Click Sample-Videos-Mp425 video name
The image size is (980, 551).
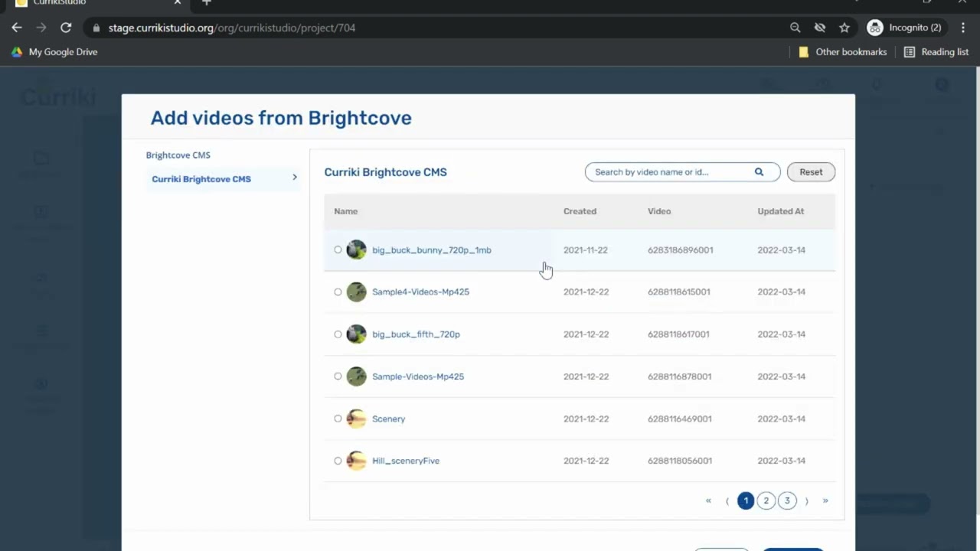click(x=418, y=377)
